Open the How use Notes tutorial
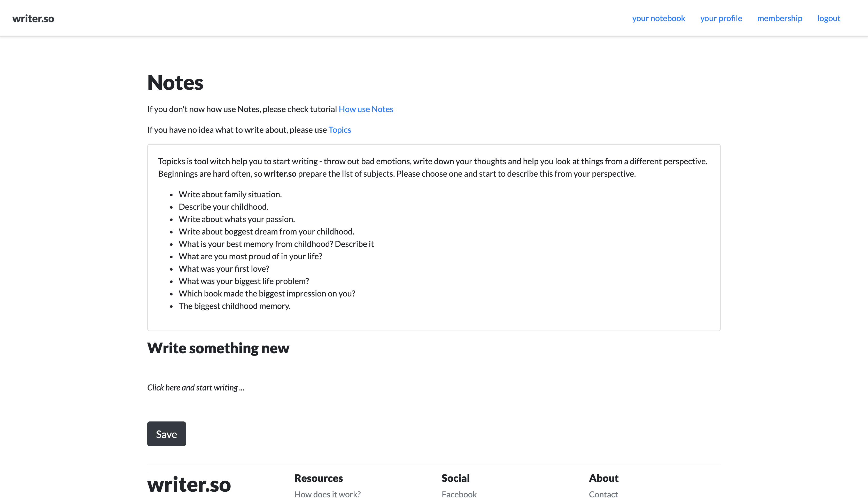Image resolution: width=868 pixels, height=501 pixels. (x=366, y=109)
